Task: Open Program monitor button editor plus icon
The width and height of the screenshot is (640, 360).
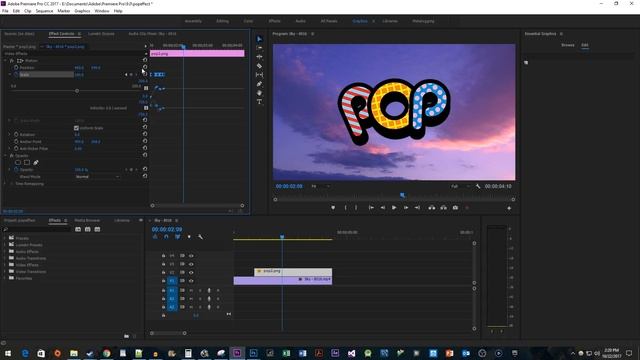Action: (509, 208)
